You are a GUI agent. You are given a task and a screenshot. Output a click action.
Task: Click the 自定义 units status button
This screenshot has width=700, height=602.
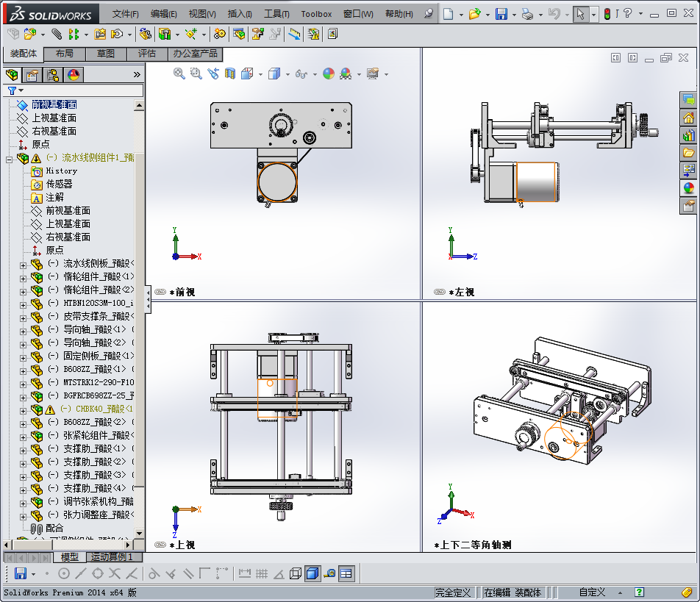(x=592, y=592)
